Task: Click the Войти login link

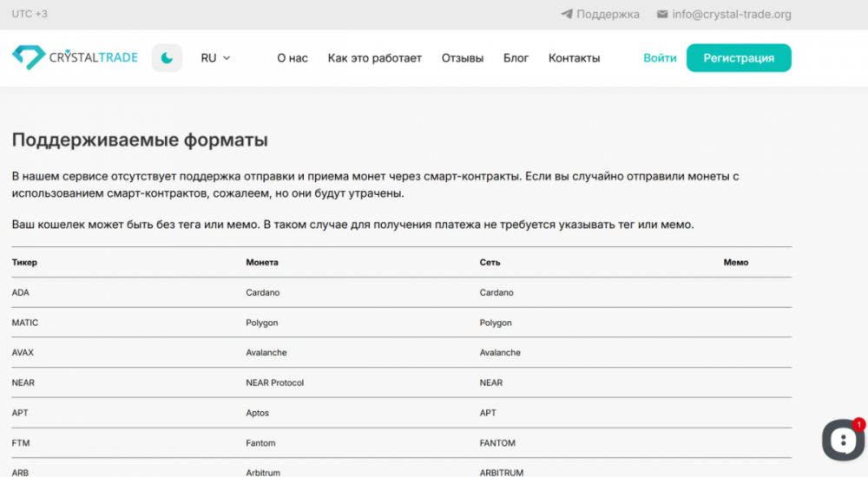Action: 660,58
